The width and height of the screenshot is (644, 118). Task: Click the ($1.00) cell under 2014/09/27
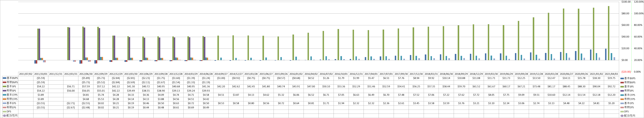pyautogui.click(x=221, y=78)
